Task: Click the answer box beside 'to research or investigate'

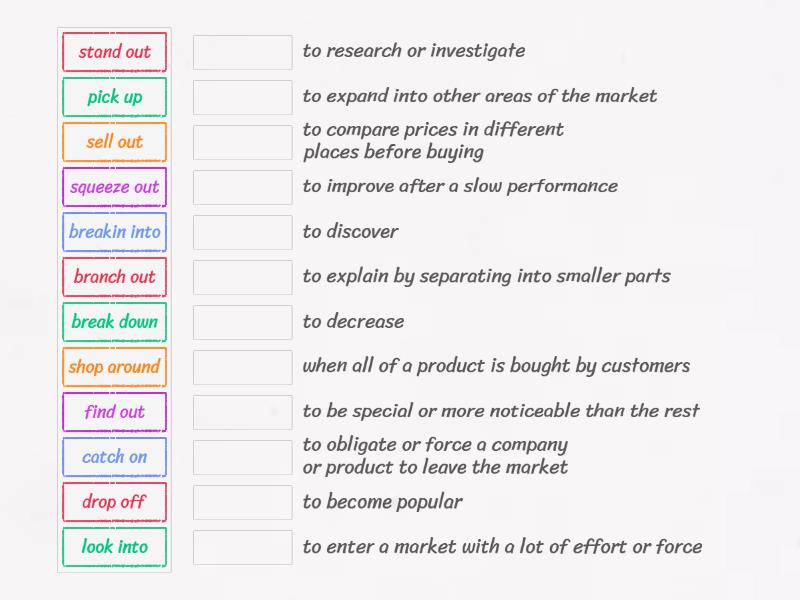Action: (x=242, y=52)
